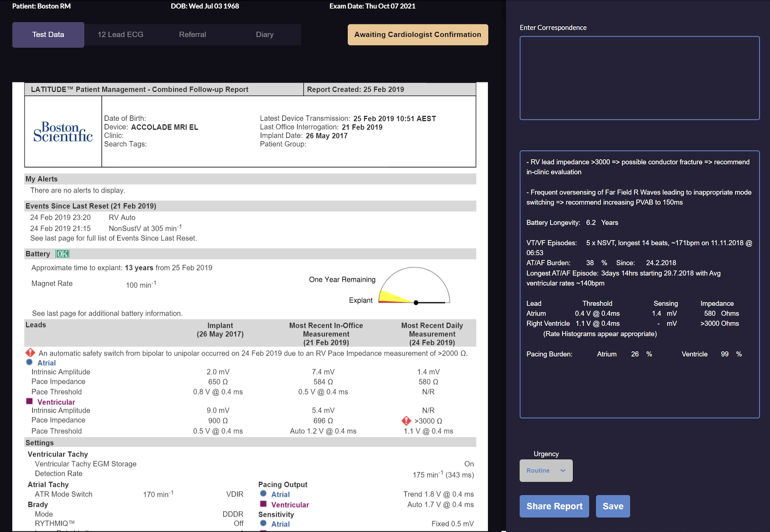Click the 'Pacing Burden:' line in notes

pyautogui.click(x=634, y=354)
